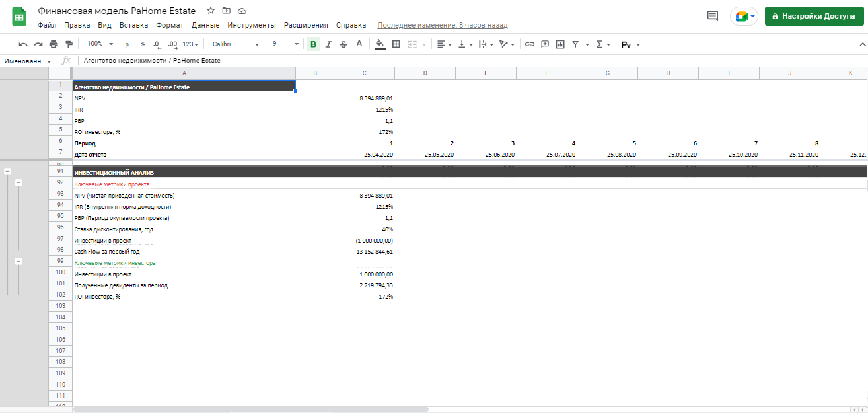Open more number formats 123 dropdown
This screenshot has height=413, width=868.
[191, 44]
